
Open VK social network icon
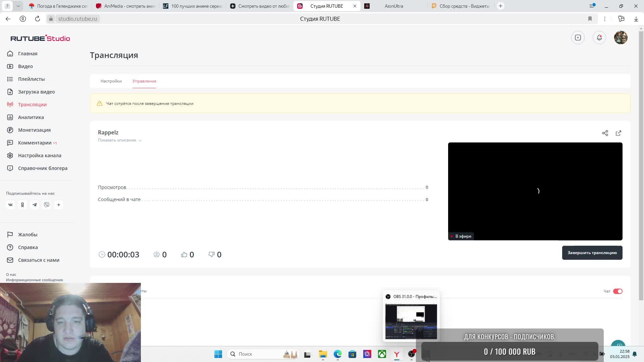pyautogui.click(x=10, y=205)
